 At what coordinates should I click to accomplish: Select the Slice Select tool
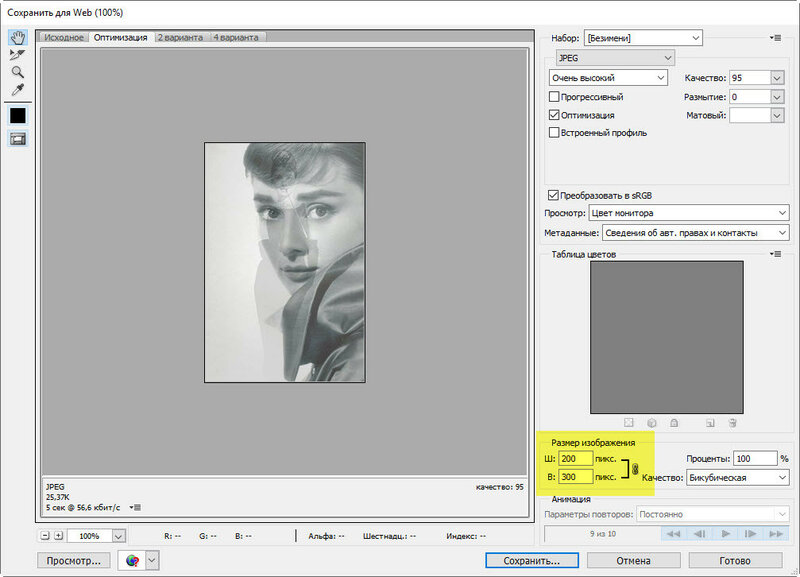tap(17, 55)
